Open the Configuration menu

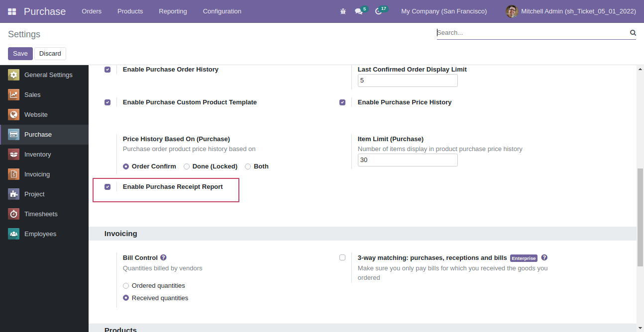(222, 11)
